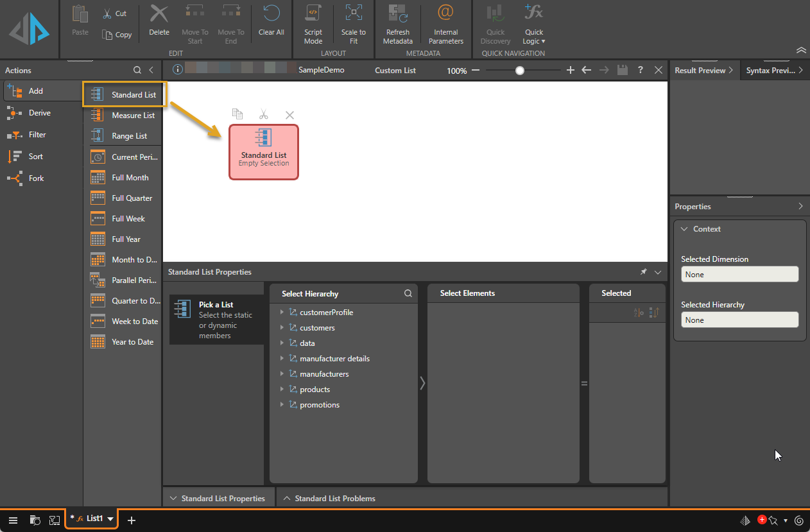810x532 pixels.
Task: Collapse the Actions panel
Action: 151,71
